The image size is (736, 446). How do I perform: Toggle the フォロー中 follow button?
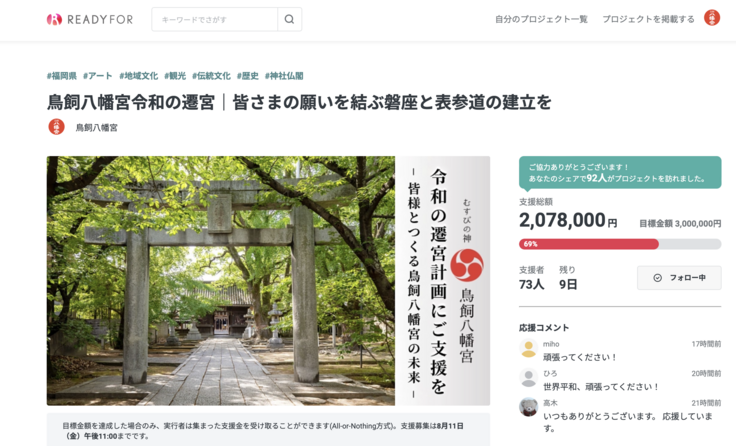pyautogui.click(x=679, y=277)
